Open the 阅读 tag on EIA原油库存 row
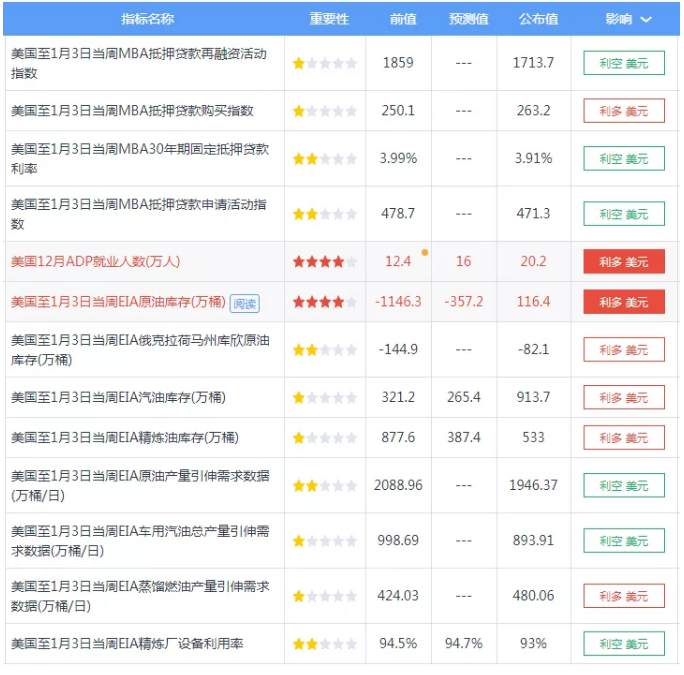Image resolution: width=684 pixels, height=675 pixels. coord(245,303)
